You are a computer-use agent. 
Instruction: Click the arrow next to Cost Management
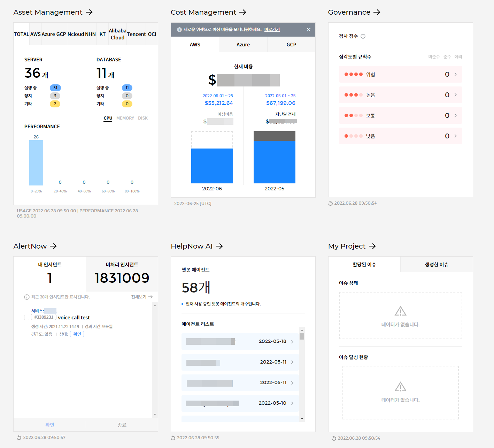point(243,12)
